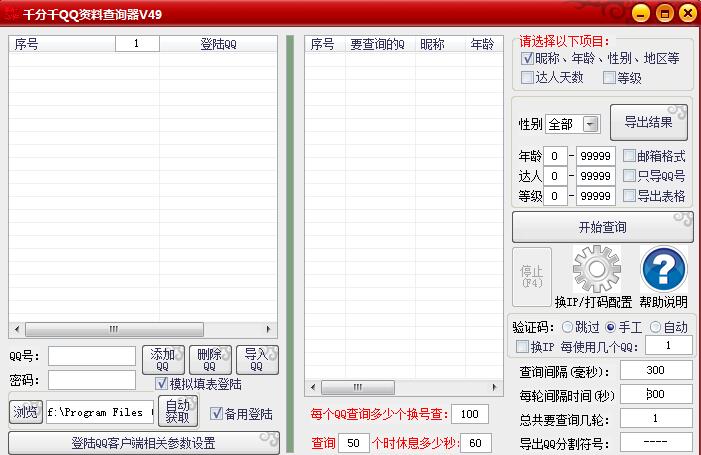The image size is (701, 455).
Task: Click the 年龄 maximum 99999 field
Action: 595,156
